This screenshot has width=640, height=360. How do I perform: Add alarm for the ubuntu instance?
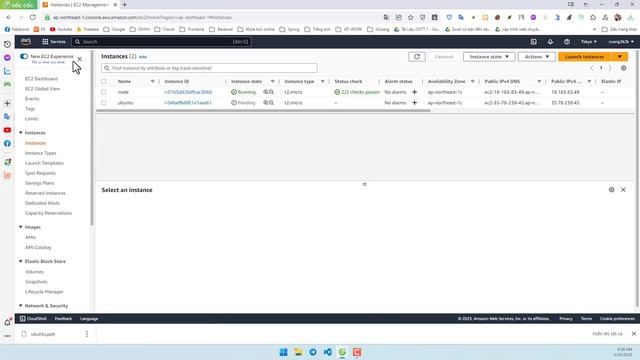pos(415,103)
